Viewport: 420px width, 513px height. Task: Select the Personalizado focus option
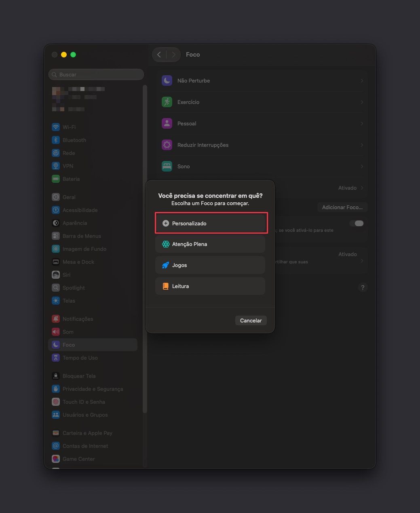coord(210,223)
